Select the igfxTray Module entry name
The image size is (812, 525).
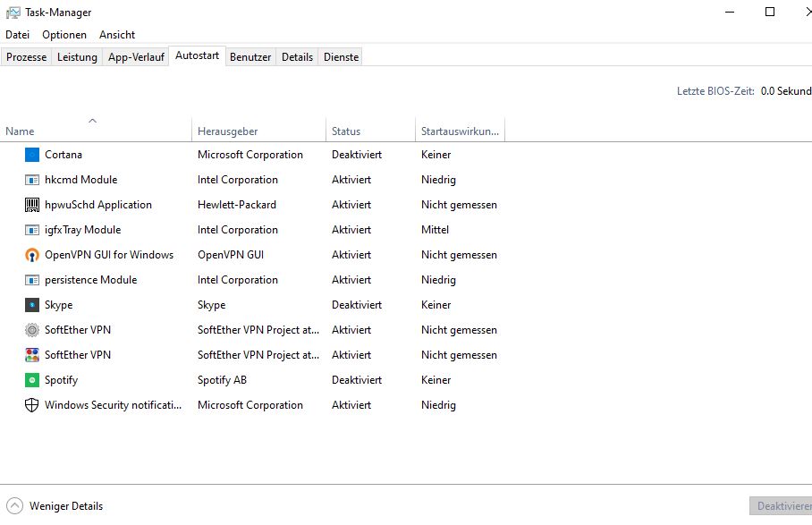(83, 230)
